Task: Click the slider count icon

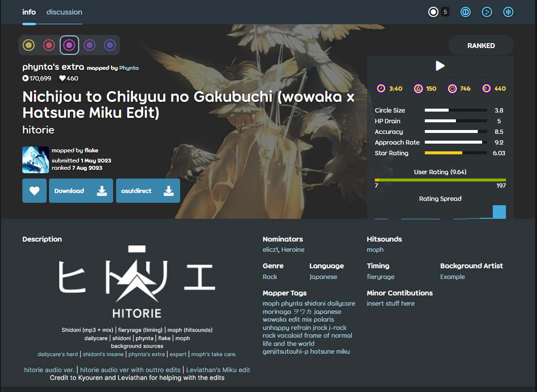Action: (487, 88)
